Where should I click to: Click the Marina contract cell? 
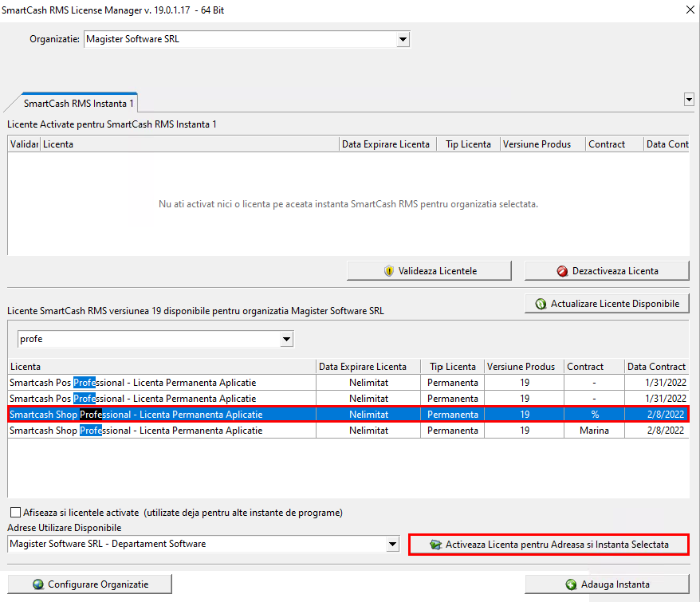click(594, 431)
